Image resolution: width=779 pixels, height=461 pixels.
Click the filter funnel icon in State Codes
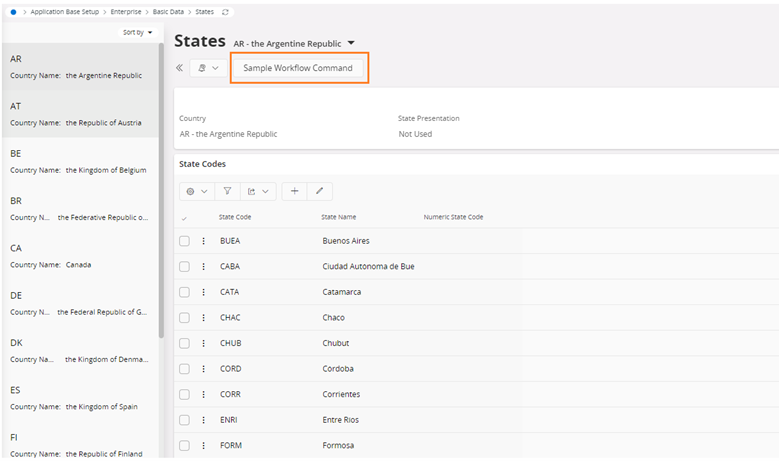[x=227, y=191]
